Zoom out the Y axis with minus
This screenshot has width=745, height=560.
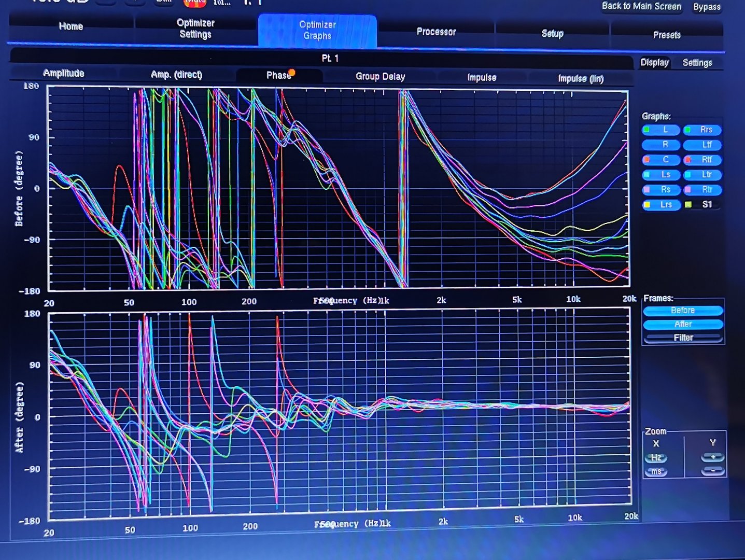pyautogui.click(x=712, y=471)
